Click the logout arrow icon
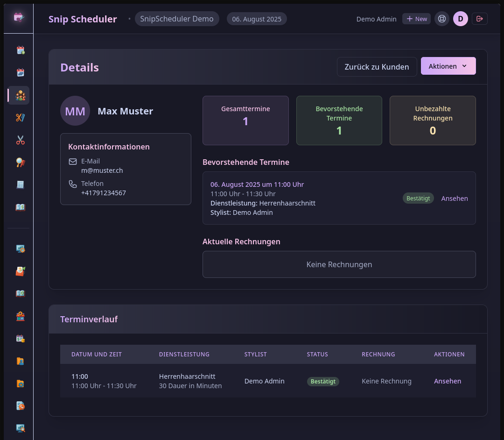The width and height of the screenshot is (504, 440). [x=479, y=19]
